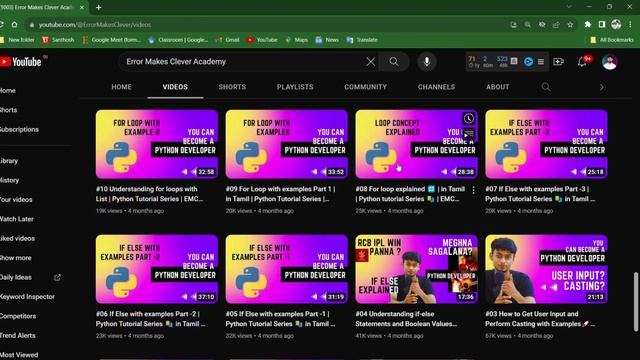
Task: Open #04 RCB IPL If Else thumbnail
Action: [x=416, y=269]
